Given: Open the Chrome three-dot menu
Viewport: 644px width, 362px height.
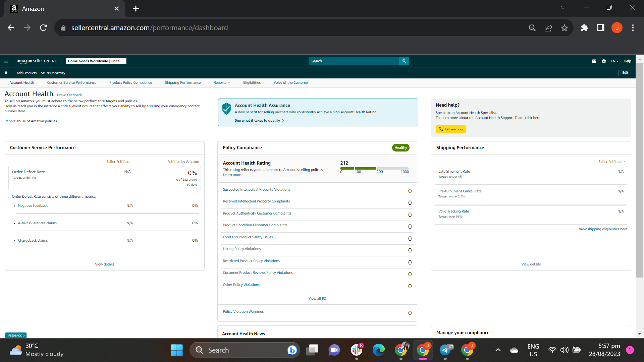Looking at the screenshot, I should (633, 28).
